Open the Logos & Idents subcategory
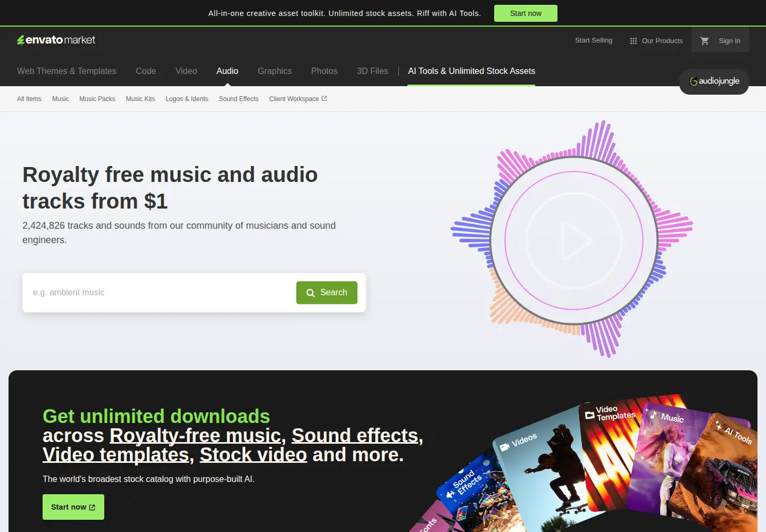Image resolution: width=766 pixels, height=532 pixels. 187,99
